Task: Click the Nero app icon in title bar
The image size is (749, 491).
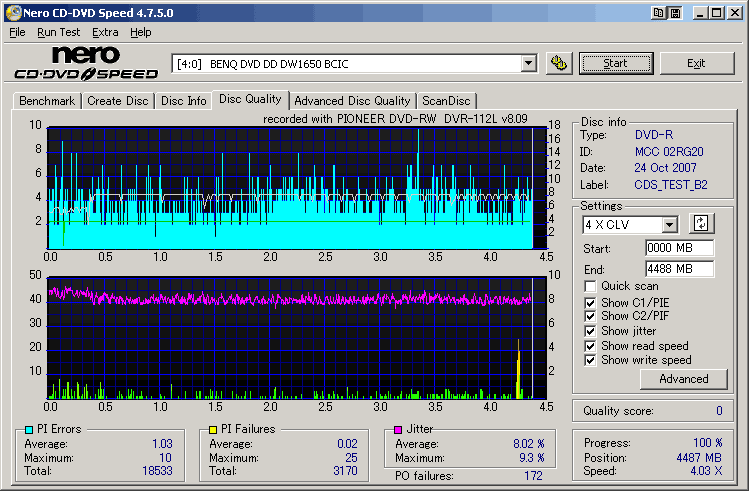Action: coord(13,13)
